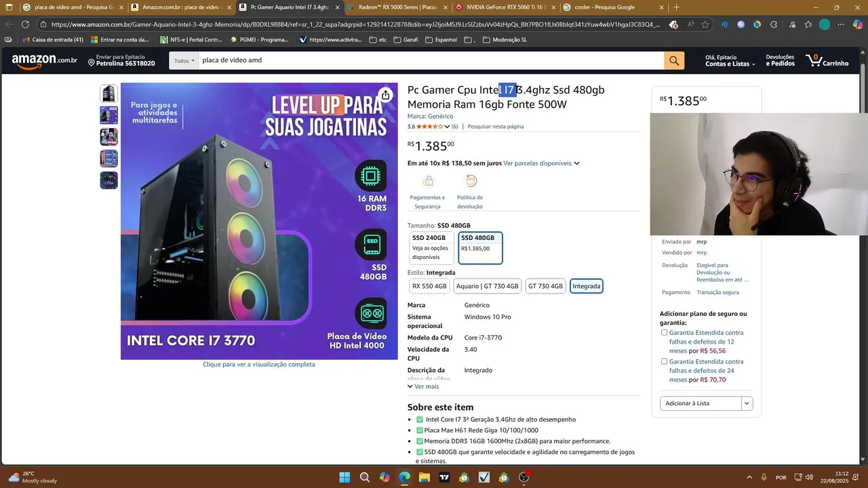Click Pesquisar nesta página link
868x488 pixels.
(496, 127)
